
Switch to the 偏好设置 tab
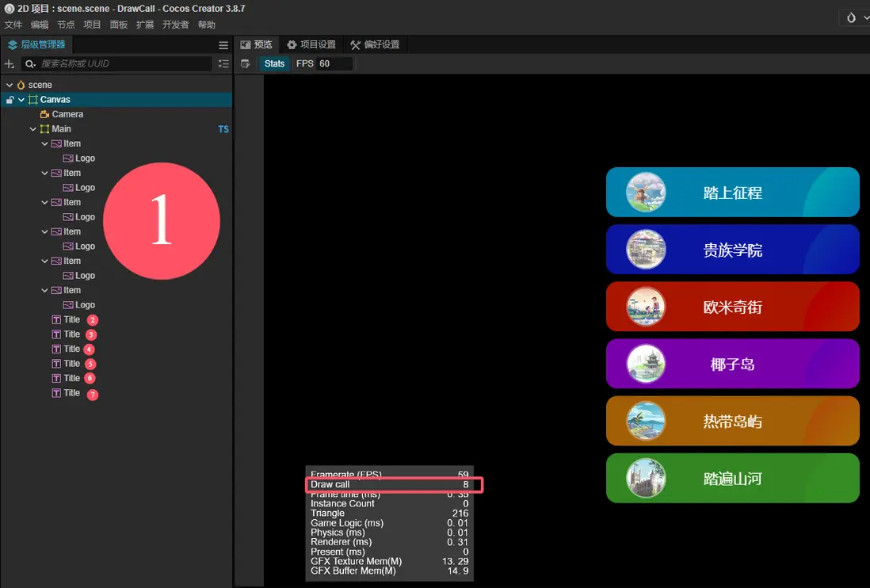tap(375, 45)
